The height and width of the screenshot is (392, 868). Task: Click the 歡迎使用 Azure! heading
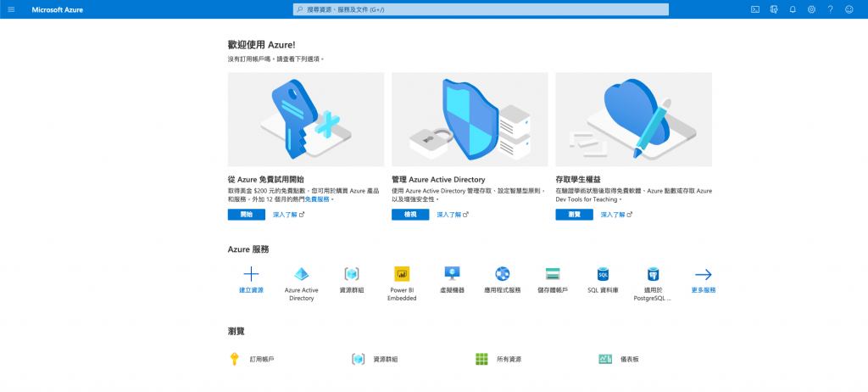261,45
